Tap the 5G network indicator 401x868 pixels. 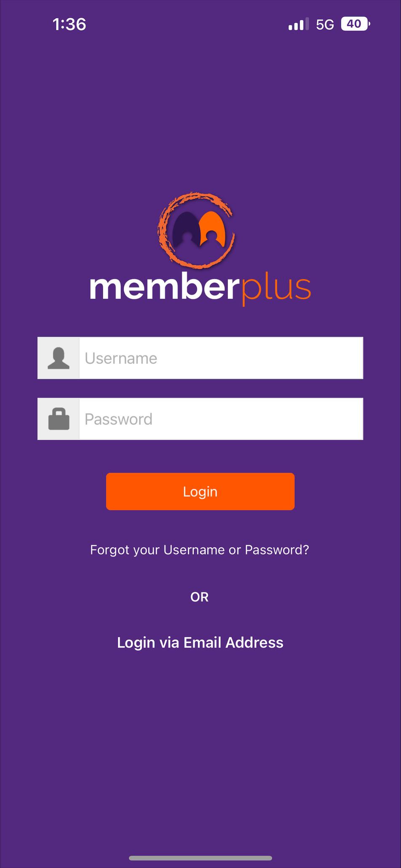pos(325,25)
